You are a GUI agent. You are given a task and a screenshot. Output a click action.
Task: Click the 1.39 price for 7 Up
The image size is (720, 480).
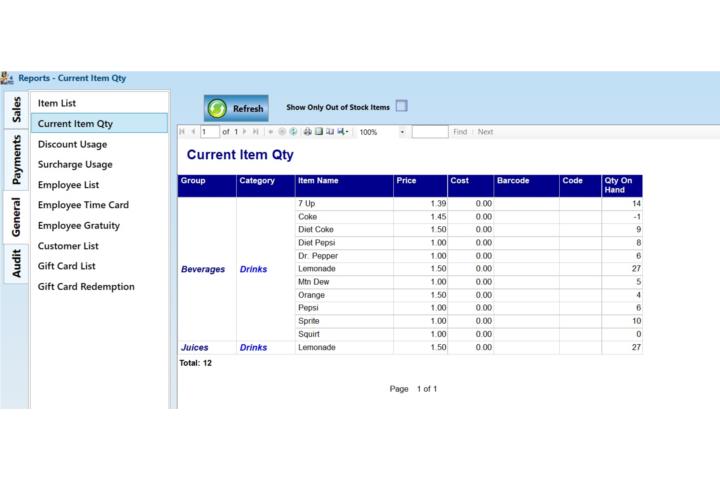pyautogui.click(x=439, y=203)
